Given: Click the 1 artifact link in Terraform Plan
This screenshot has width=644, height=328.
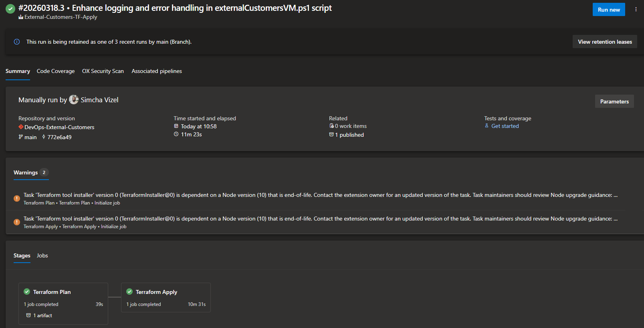Looking at the screenshot, I should 42,316.
